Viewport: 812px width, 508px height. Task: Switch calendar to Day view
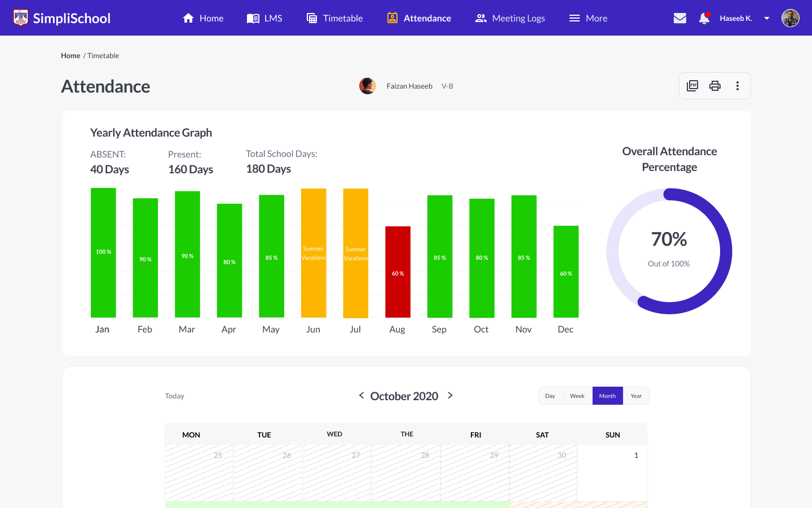(550, 396)
